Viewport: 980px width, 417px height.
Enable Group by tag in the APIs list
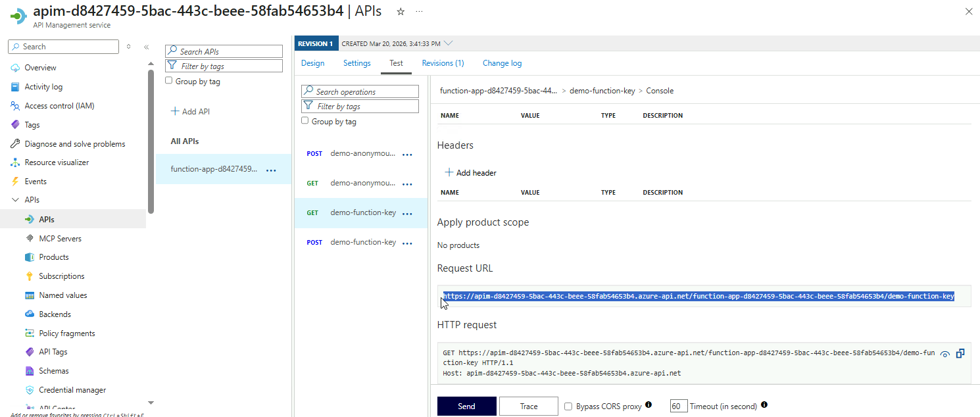[169, 81]
